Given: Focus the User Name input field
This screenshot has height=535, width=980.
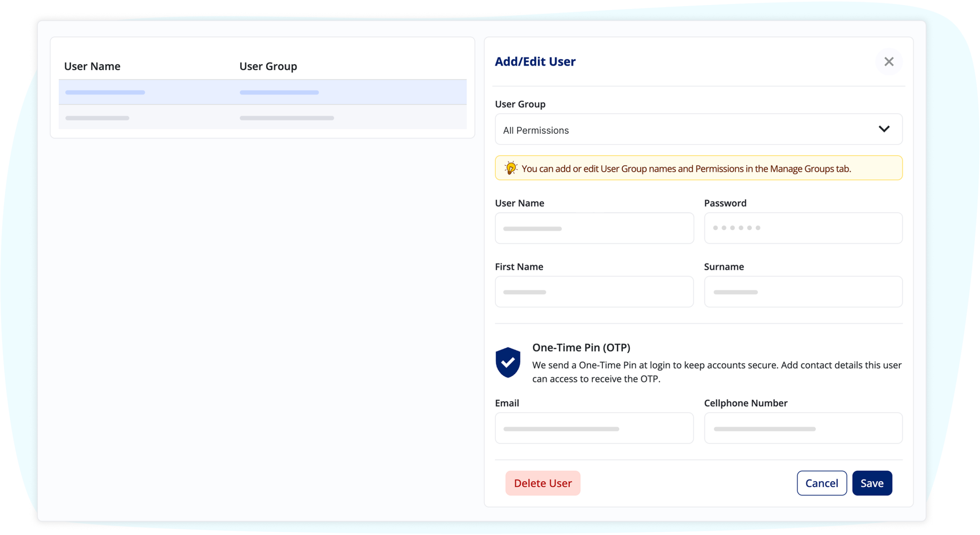Looking at the screenshot, I should (x=594, y=228).
